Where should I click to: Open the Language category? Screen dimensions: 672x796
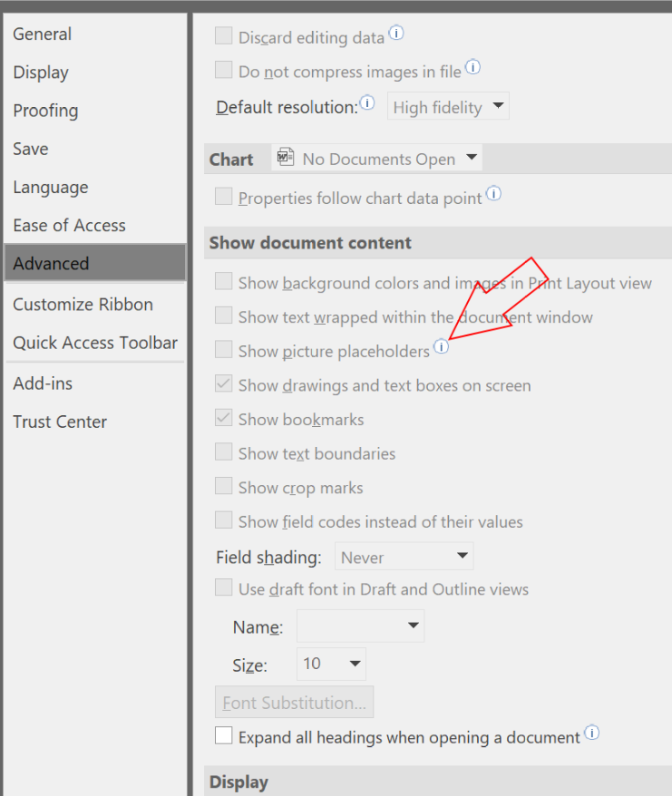[95, 188]
